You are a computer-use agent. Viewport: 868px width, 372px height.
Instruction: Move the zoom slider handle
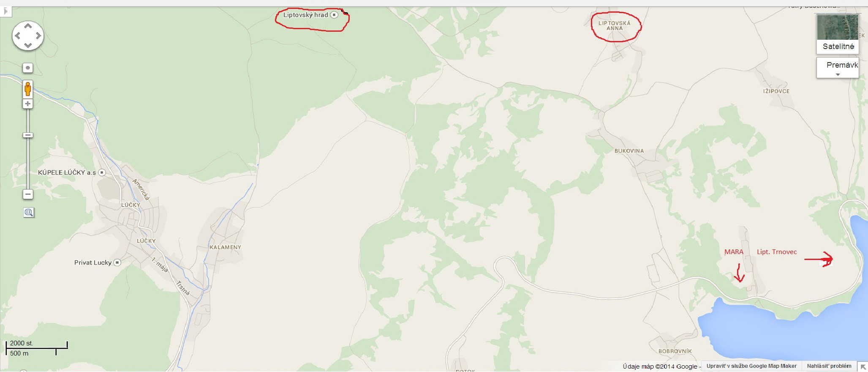coord(28,135)
